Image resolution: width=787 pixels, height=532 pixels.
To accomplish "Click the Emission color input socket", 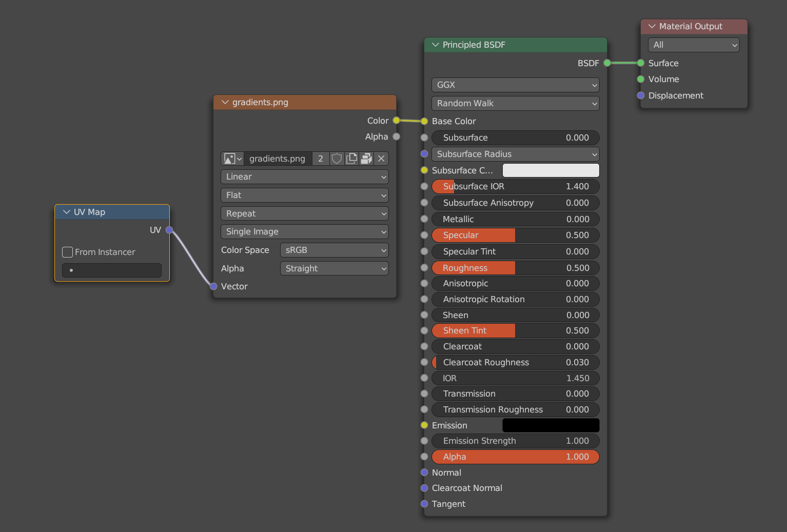I will (424, 425).
